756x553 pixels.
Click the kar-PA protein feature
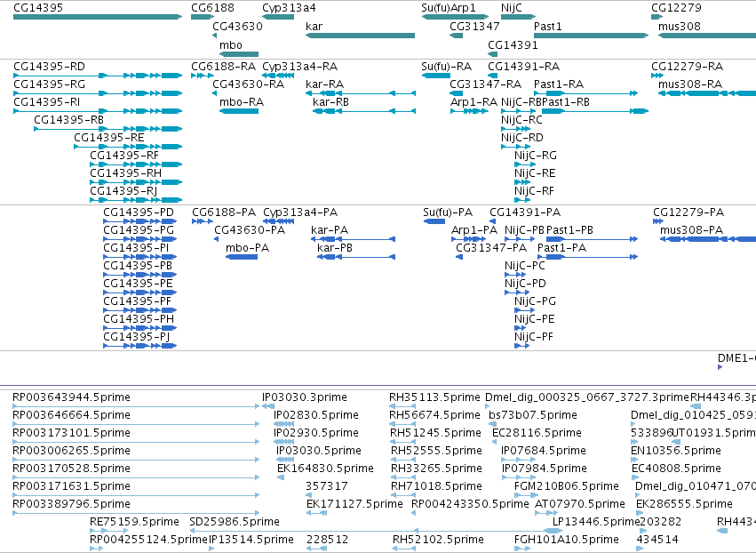pyautogui.click(x=354, y=239)
